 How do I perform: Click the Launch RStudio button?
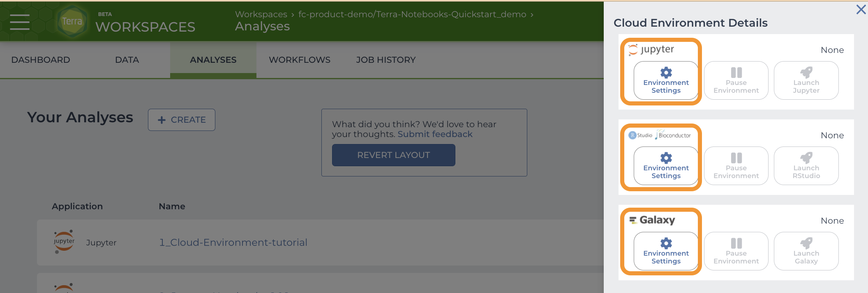(x=806, y=166)
